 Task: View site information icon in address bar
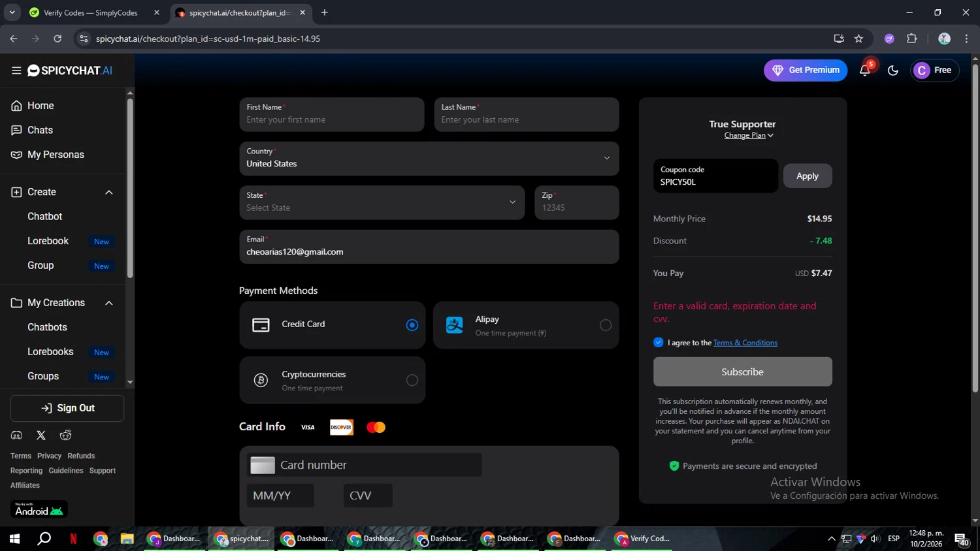[84, 39]
